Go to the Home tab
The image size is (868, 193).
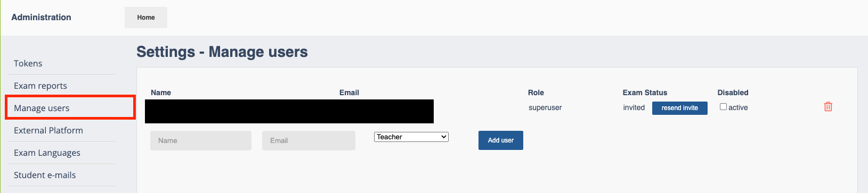tap(146, 18)
